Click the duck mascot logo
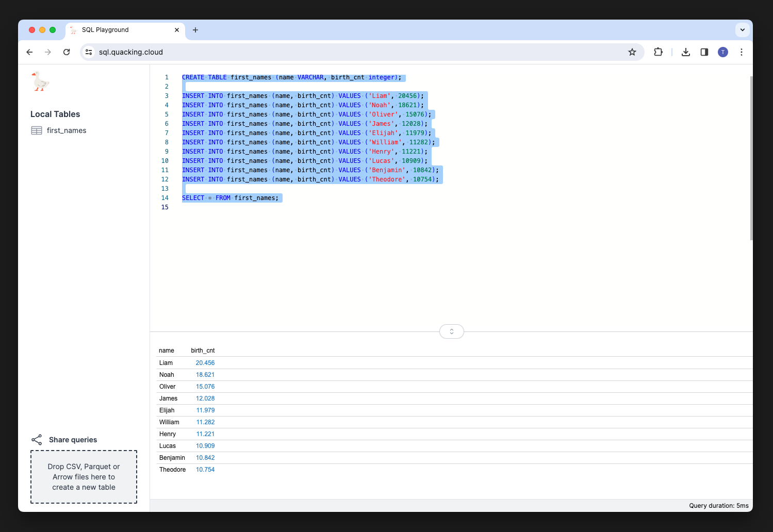The width and height of the screenshot is (773, 532). pos(40,81)
